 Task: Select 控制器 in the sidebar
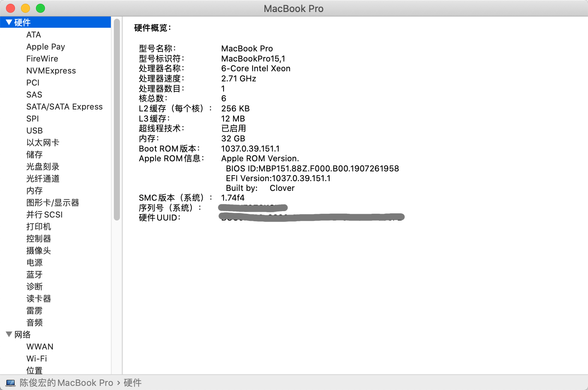pos(39,238)
